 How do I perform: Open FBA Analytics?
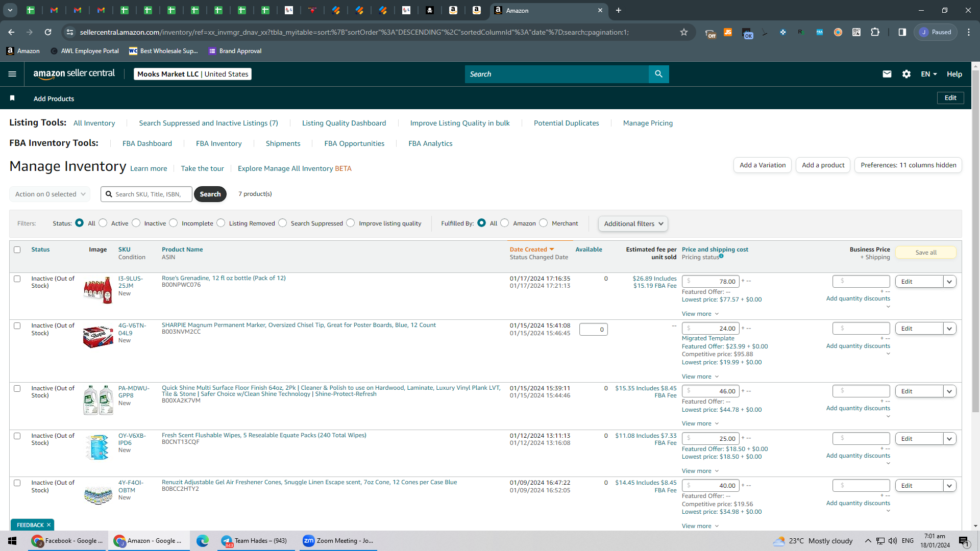point(430,143)
